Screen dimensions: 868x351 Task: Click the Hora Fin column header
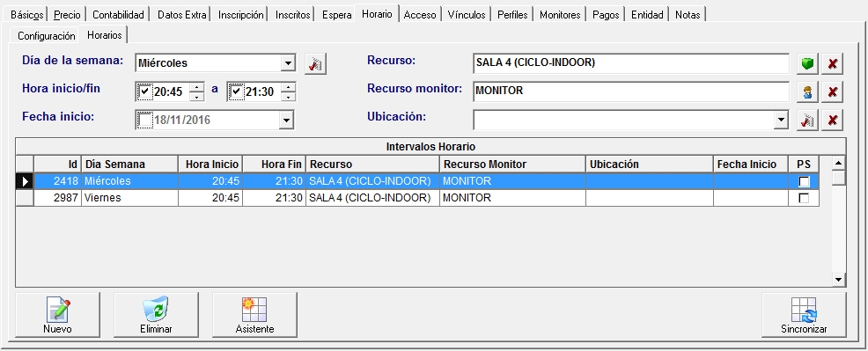tap(274, 165)
